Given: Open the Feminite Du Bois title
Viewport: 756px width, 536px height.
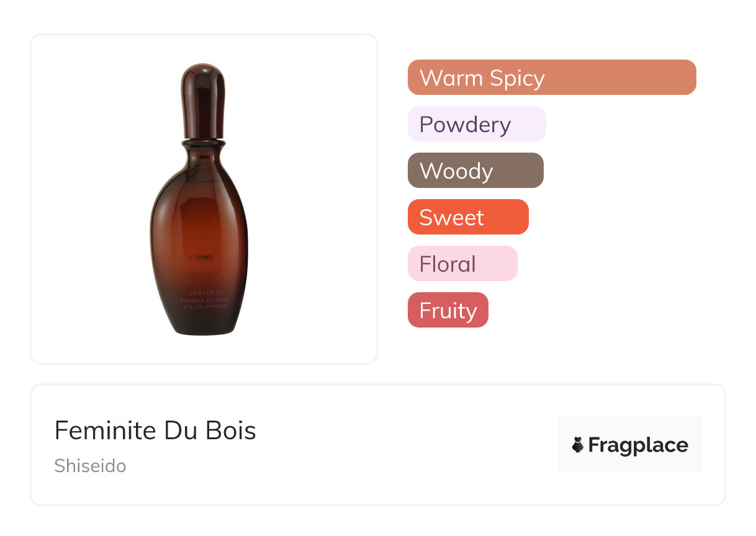Looking at the screenshot, I should point(155,431).
